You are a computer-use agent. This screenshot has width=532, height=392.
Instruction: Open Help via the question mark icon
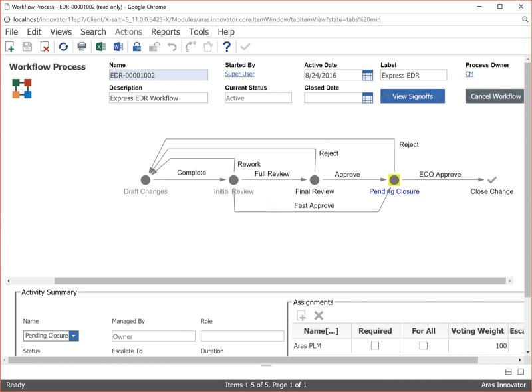pos(227,47)
